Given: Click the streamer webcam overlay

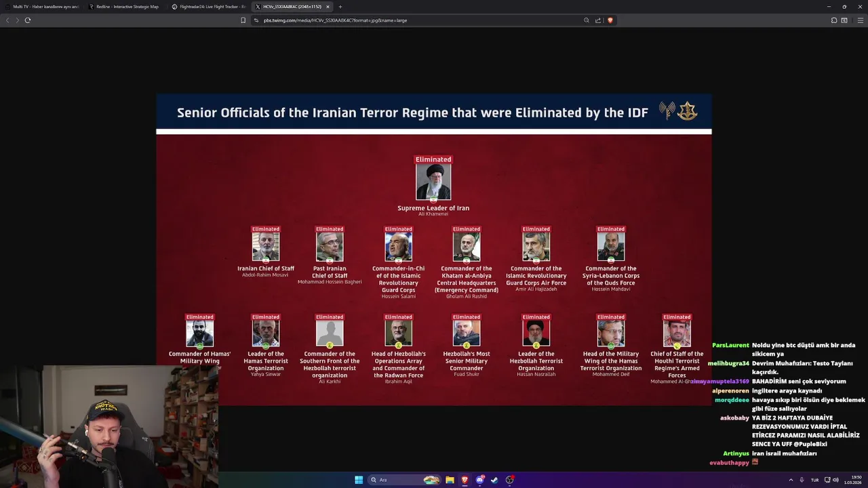Looking at the screenshot, I should [x=108, y=427].
